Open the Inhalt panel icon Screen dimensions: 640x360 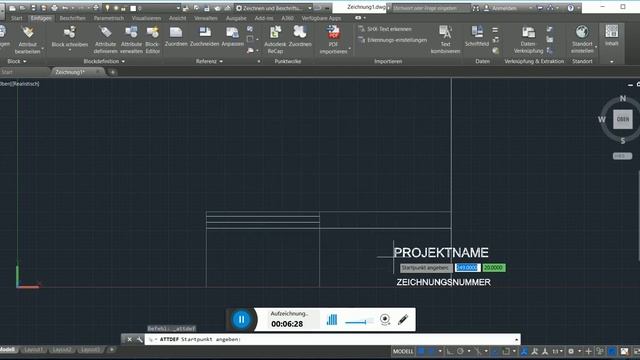click(x=611, y=31)
